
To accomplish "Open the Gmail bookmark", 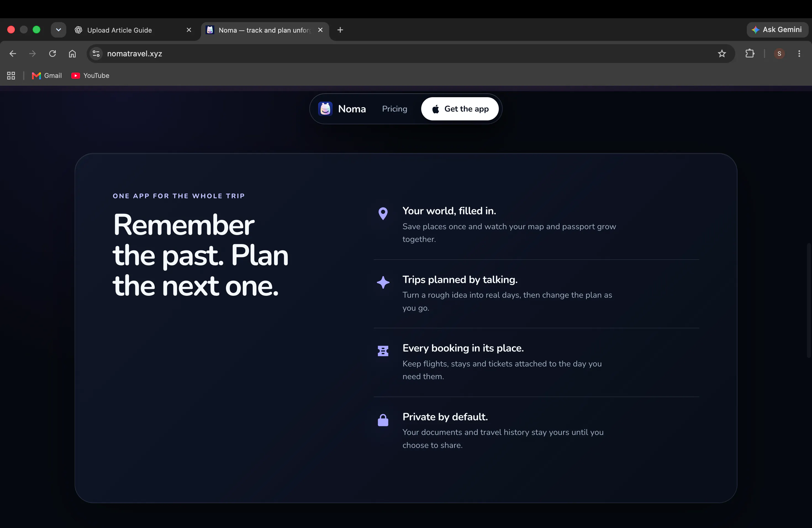I will coord(47,75).
